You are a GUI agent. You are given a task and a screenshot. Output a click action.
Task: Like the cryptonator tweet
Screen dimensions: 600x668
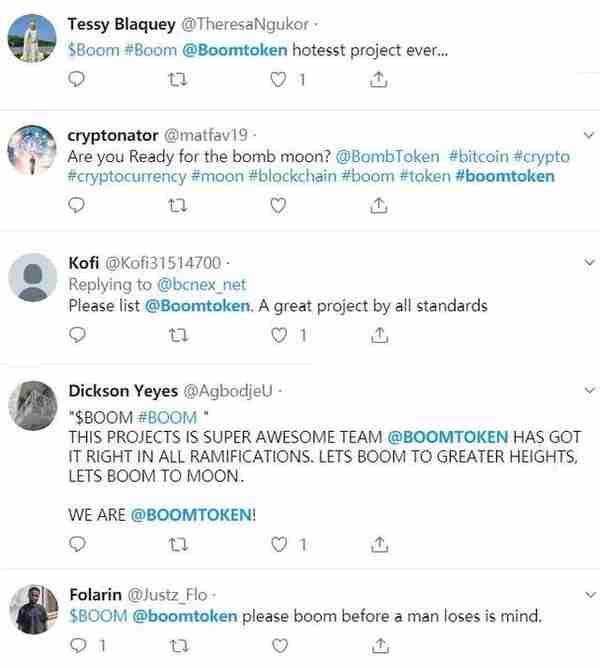[x=278, y=206]
